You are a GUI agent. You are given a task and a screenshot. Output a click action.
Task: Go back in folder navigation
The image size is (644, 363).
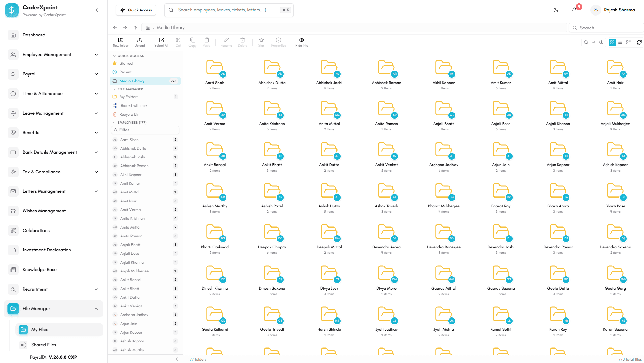click(x=115, y=28)
